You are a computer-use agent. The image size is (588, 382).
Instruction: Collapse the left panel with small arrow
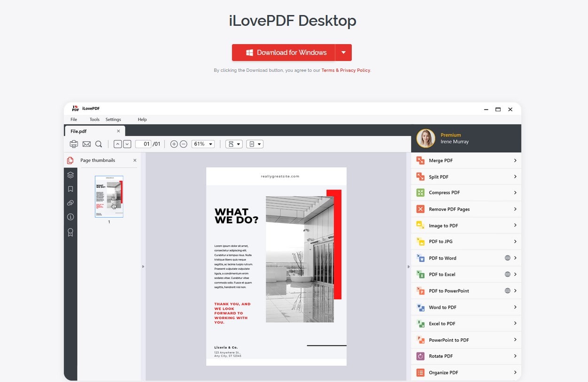(143, 267)
